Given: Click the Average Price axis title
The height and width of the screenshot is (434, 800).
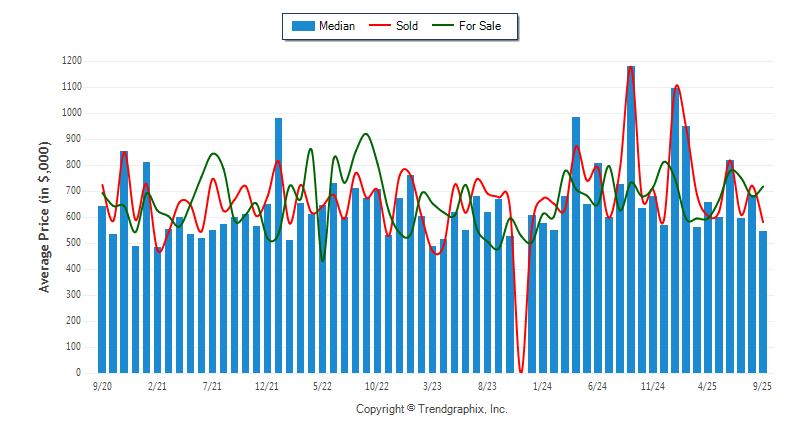Looking at the screenshot, I should pyautogui.click(x=44, y=217).
